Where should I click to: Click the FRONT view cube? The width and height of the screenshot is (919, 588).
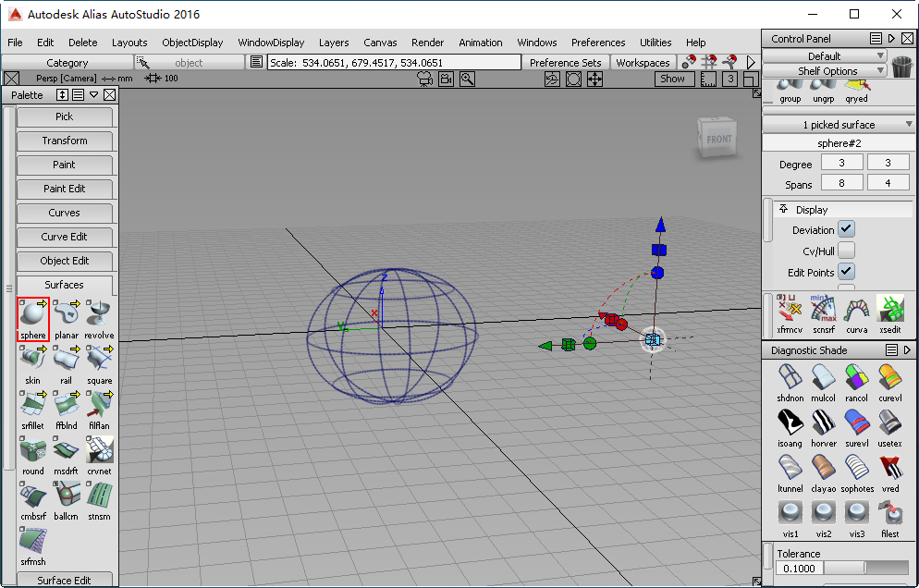pyautogui.click(x=717, y=138)
